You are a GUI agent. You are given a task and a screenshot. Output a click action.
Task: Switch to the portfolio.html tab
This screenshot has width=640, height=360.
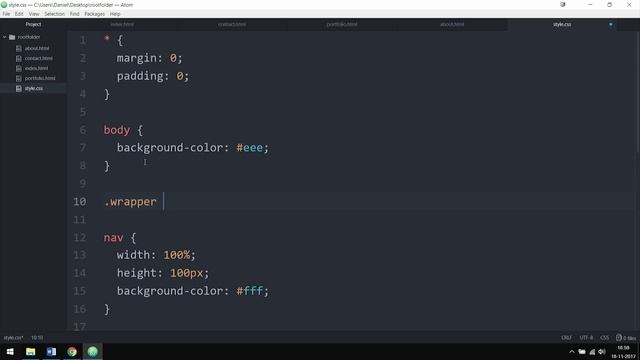[x=342, y=24]
